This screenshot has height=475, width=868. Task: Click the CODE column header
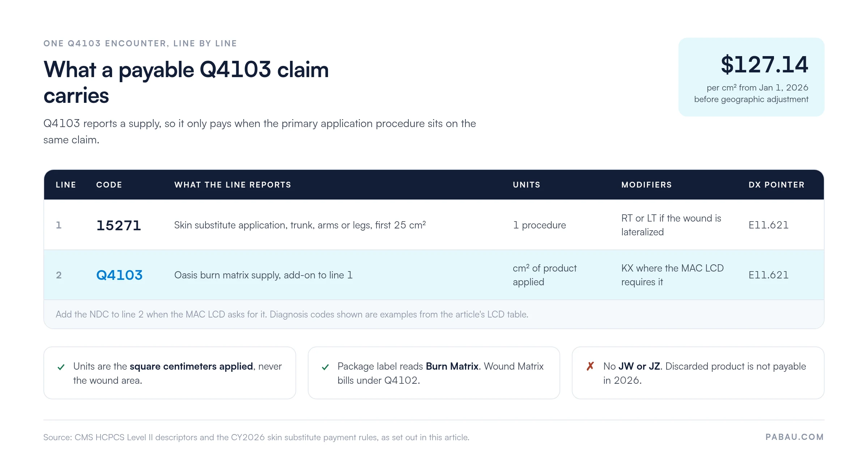[x=109, y=185]
